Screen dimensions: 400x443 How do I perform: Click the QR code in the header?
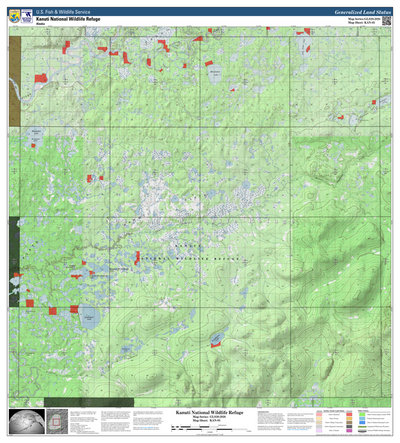[386, 21]
